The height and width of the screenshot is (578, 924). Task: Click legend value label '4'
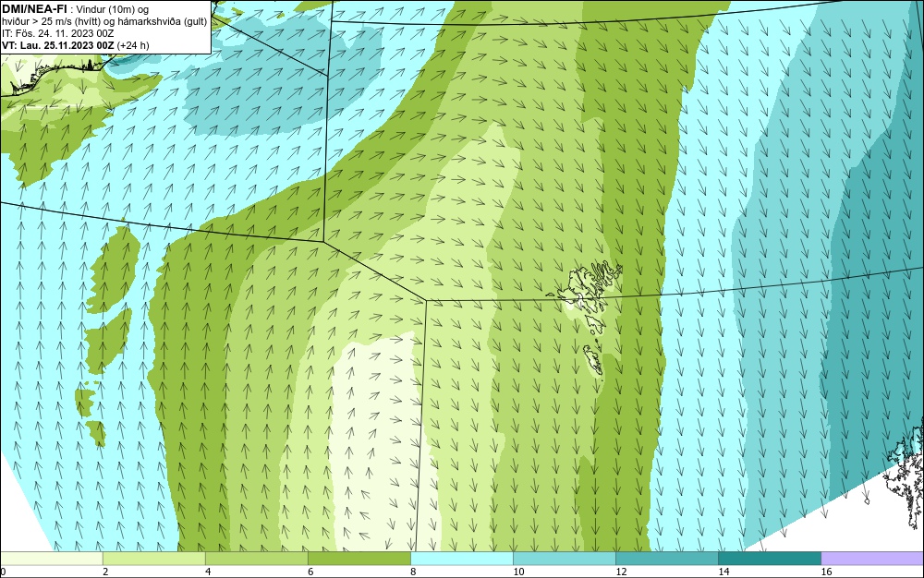[x=208, y=572]
